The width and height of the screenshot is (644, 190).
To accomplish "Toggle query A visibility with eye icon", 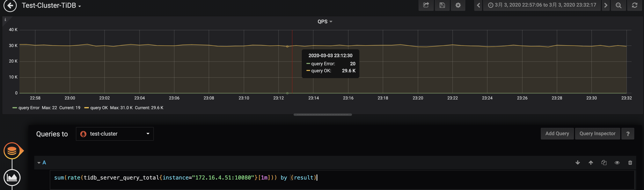I will tap(617, 163).
